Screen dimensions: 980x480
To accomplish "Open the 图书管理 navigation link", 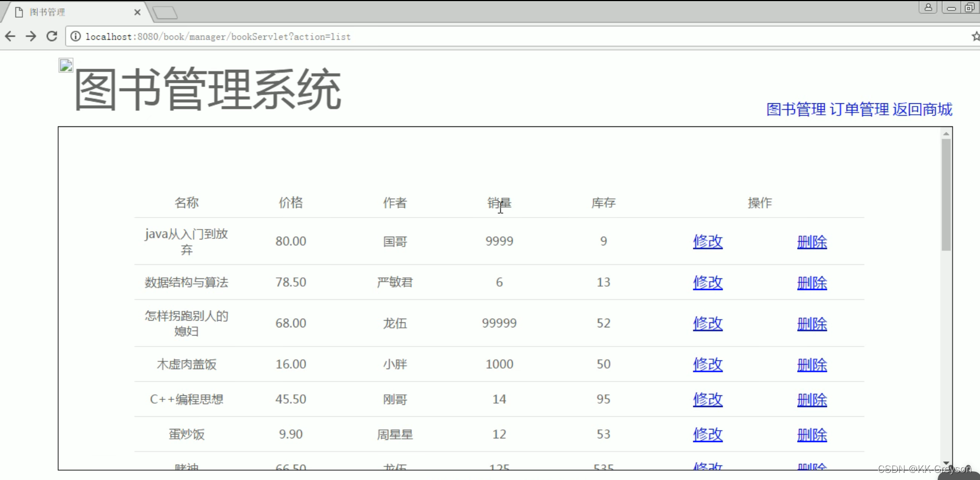I will coord(796,109).
